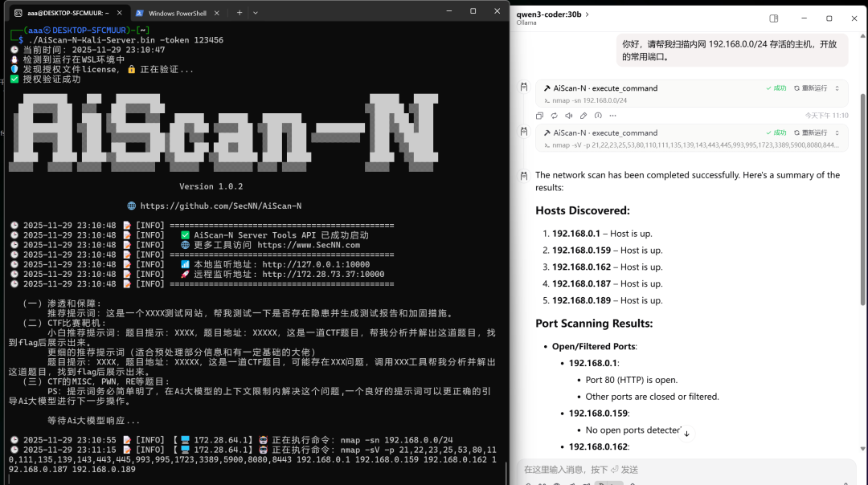Click the Linux icon on the aaa@DESKTOP tab
The image size is (868, 485).
coord(18,13)
